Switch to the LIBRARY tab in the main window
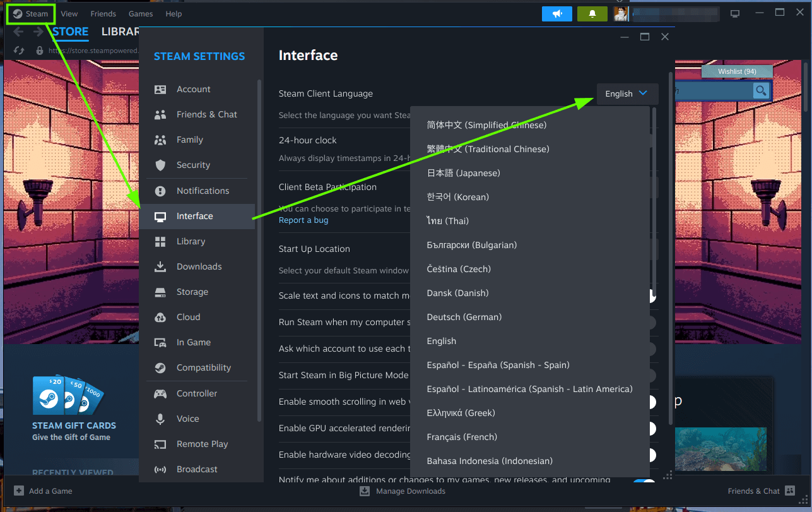Viewport: 812px width, 512px height. tap(121, 32)
